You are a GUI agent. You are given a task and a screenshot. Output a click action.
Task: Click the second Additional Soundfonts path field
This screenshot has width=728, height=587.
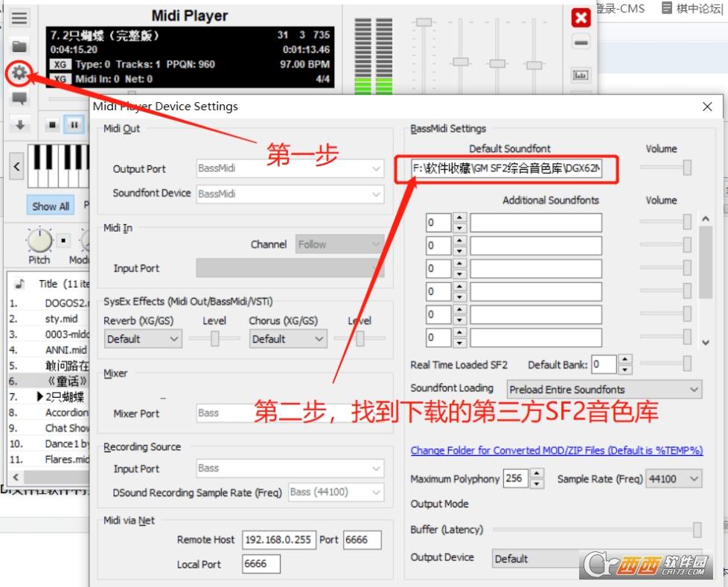[x=536, y=245]
